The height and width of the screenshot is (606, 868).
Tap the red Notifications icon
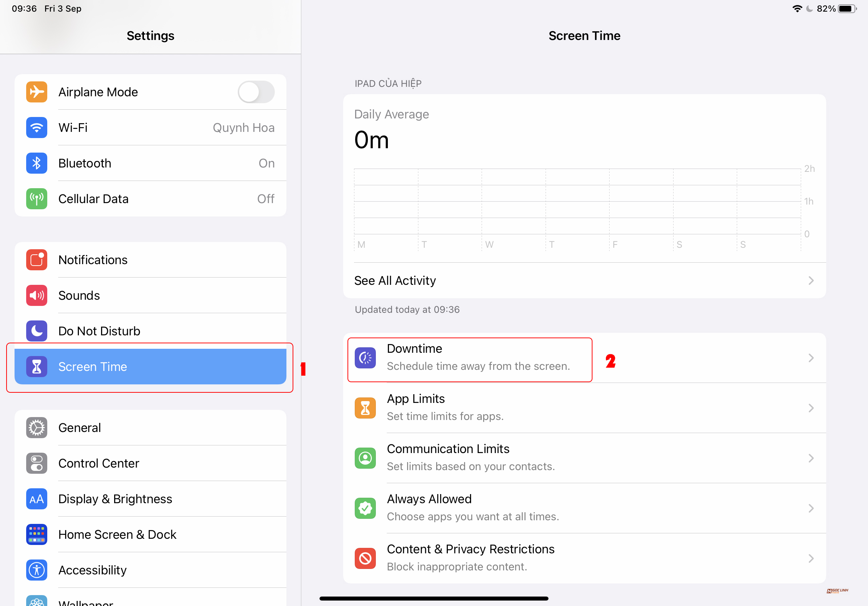click(x=36, y=260)
